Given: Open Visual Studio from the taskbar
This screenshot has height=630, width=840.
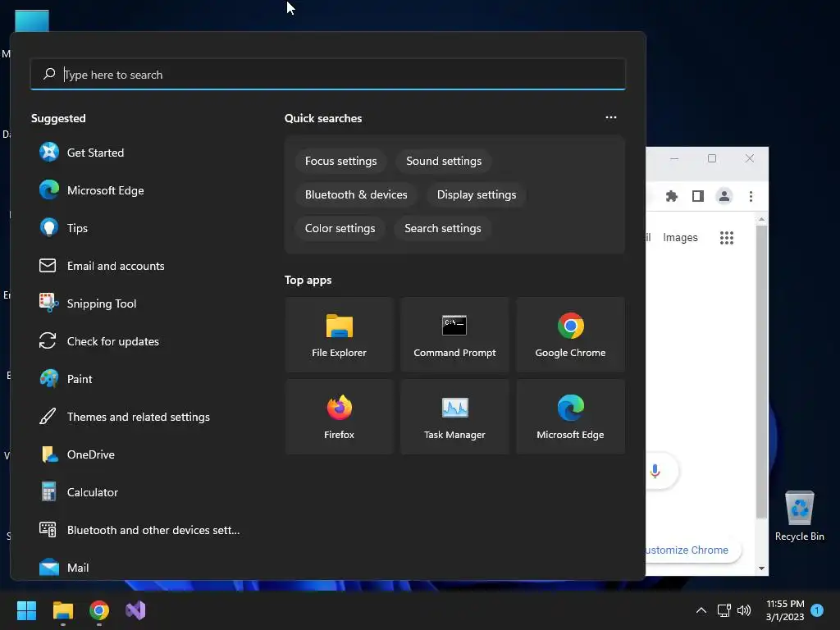Looking at the screenshot, I should [x=135, y=610].
